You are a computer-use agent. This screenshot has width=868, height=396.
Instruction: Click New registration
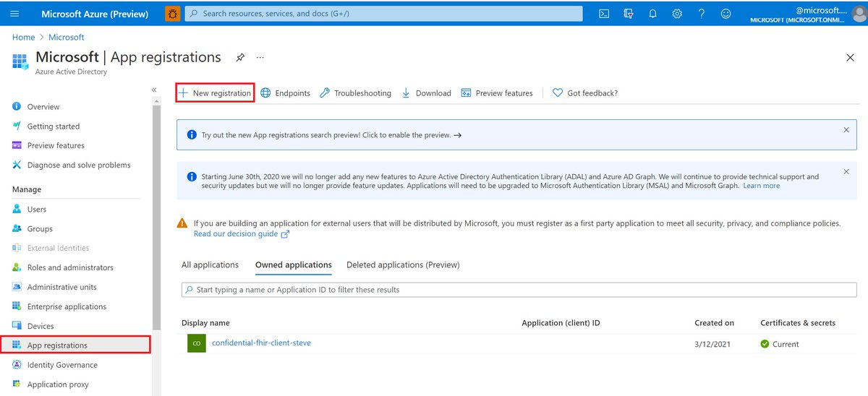coord(215,93)
